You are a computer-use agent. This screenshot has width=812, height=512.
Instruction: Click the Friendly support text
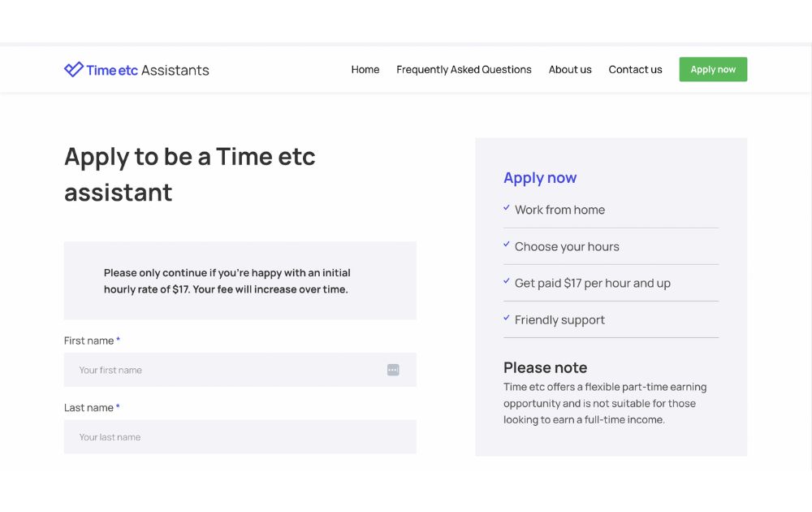pos(559,319)
